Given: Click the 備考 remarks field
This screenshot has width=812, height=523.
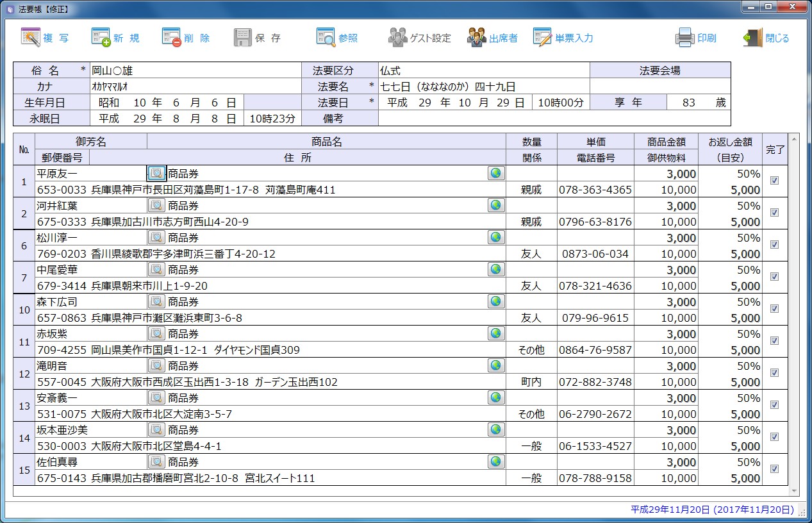Looking at the screenshot, I should point(554,119).
